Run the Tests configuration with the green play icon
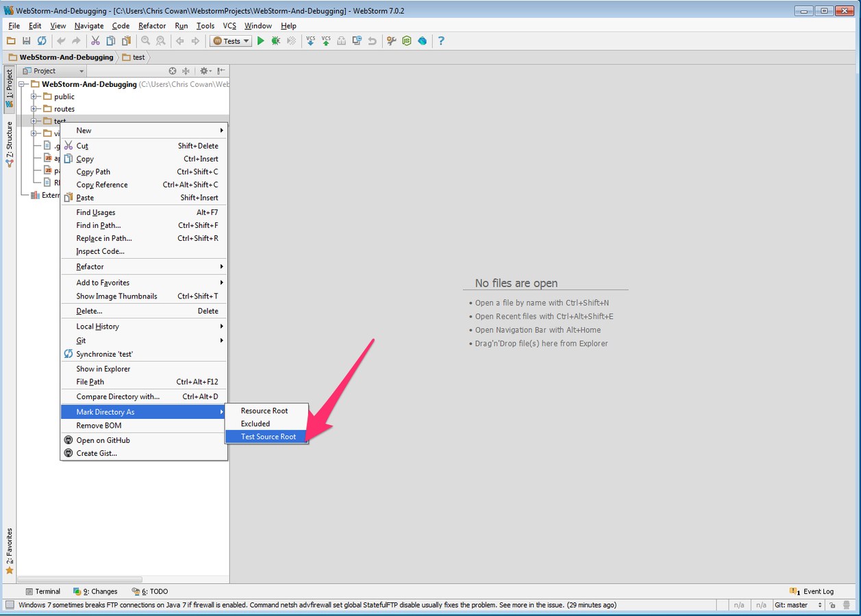 [260, 41]
